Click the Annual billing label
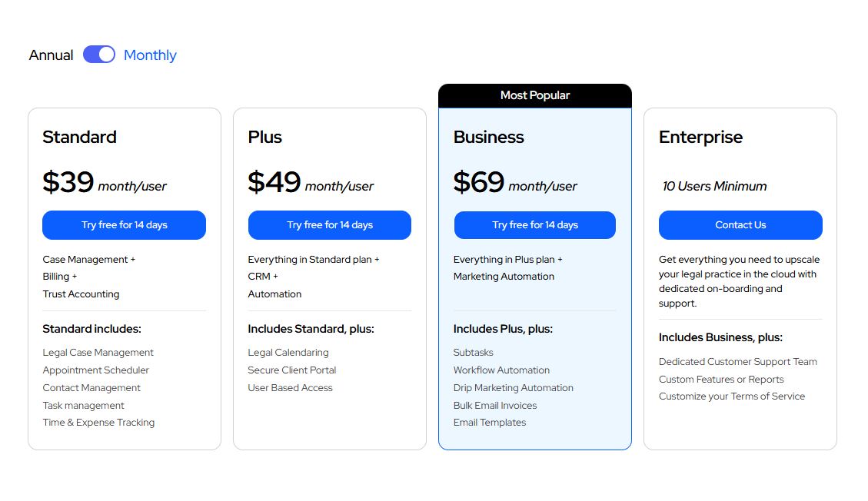Screen dimensions: 868x501 [49, 55]
